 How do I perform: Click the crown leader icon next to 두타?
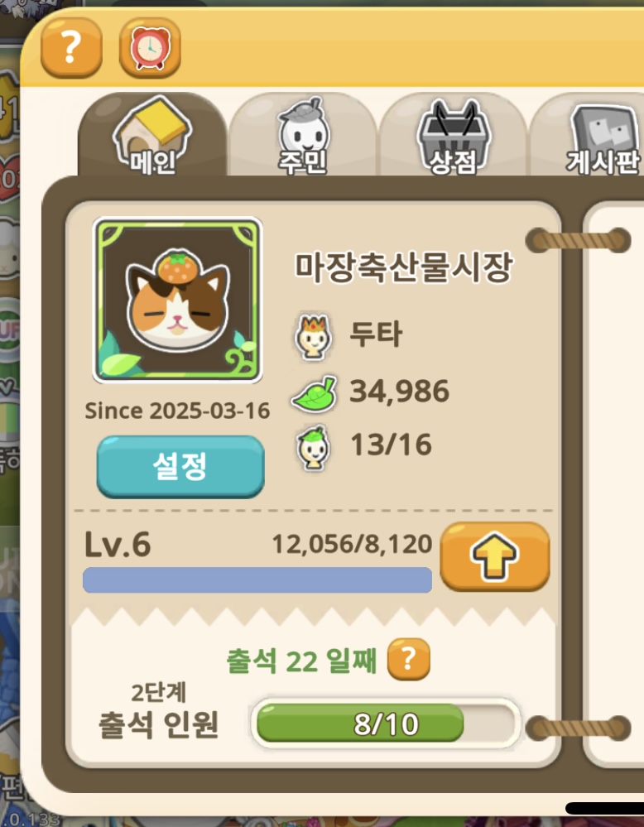click(313, 336)
